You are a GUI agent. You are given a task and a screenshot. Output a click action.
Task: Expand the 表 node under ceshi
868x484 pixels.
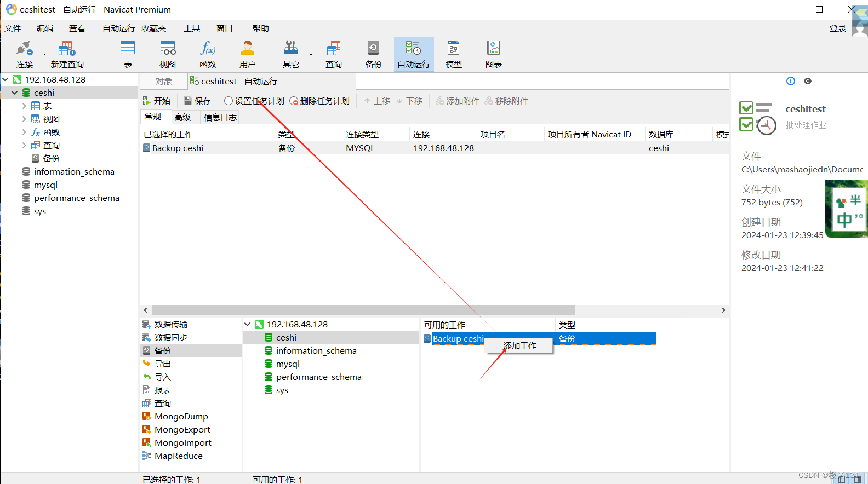[x=24, y=106]
